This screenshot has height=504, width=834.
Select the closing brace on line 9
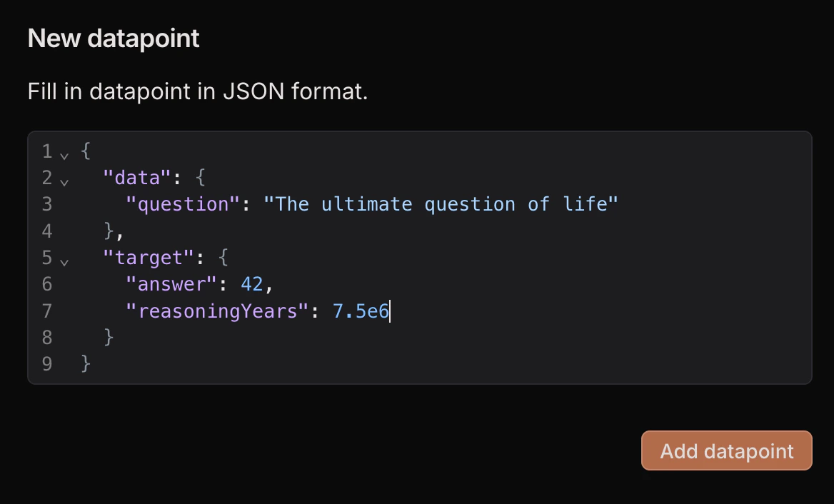pos(85,364)
